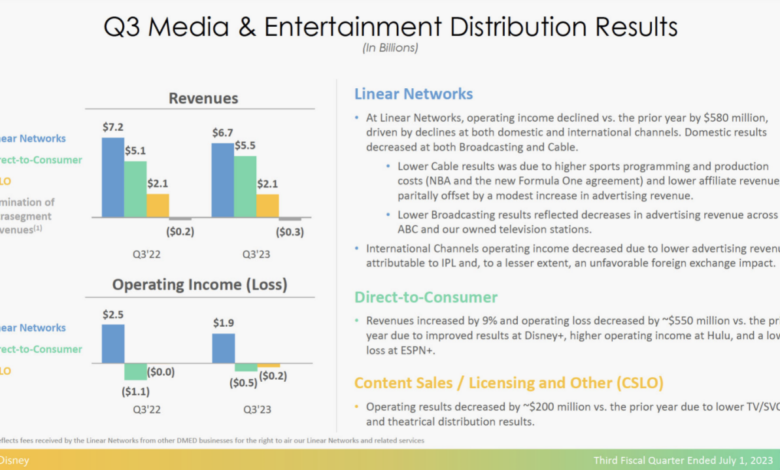The width and height of the screenshot is (780, 470).
Task: Click the ($0.3) elimination value label
Action: pyautogui.click(x=289, y=231)
